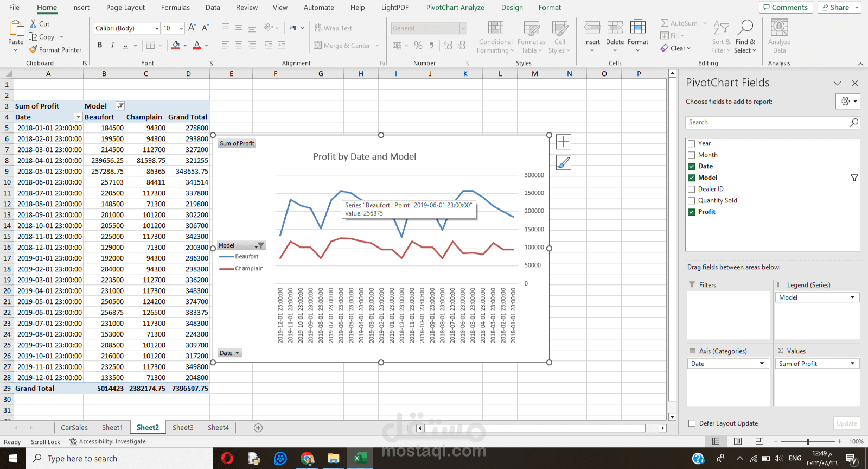Click the Copy button
This screenshot has width=868, height=469.
[x=42, y=37]
